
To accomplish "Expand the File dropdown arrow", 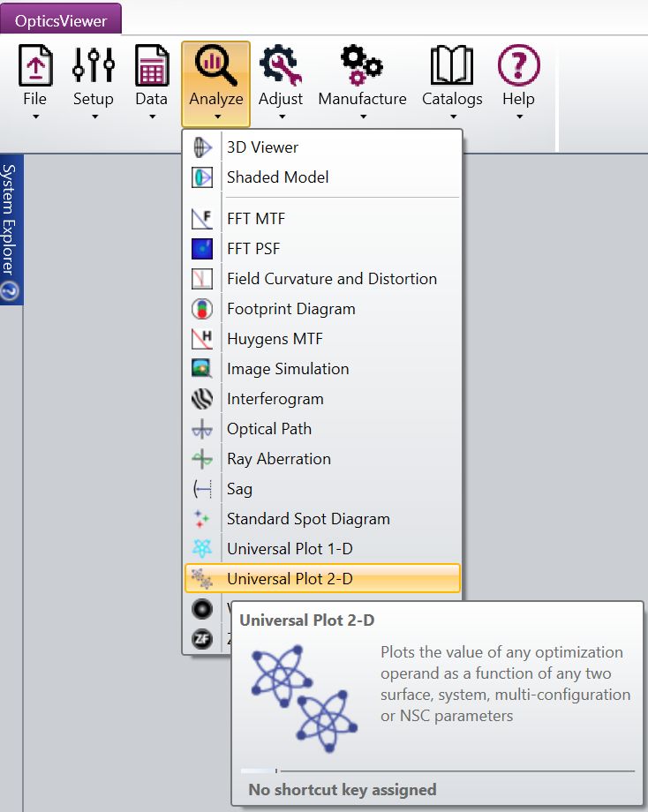I will [35, 117].
